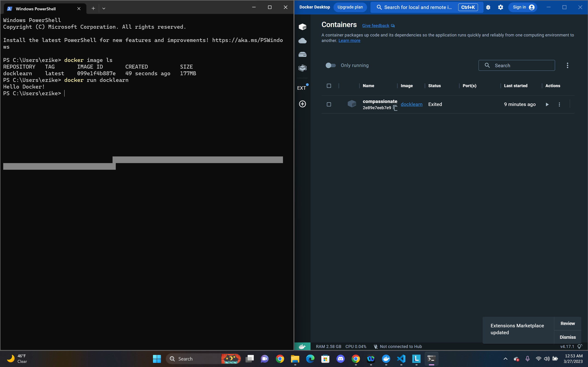Open Dev Environments icon in sidebar
Image resolution: width=588 pixels, height=367 pixels.
click(x=302, y=68)
